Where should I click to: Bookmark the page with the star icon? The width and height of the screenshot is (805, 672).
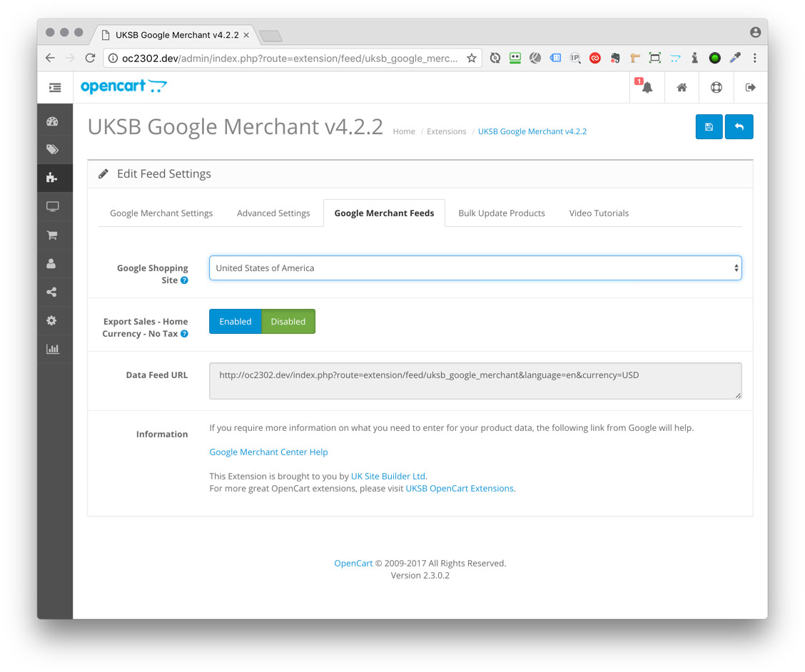point(471,58)
